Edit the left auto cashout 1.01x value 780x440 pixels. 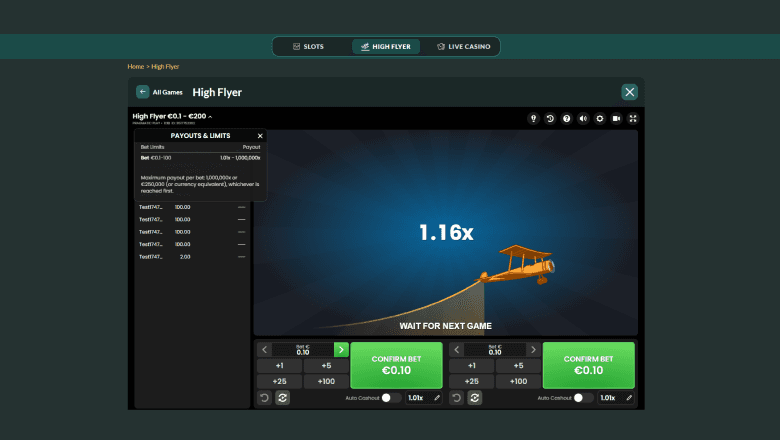click(437, 398)
